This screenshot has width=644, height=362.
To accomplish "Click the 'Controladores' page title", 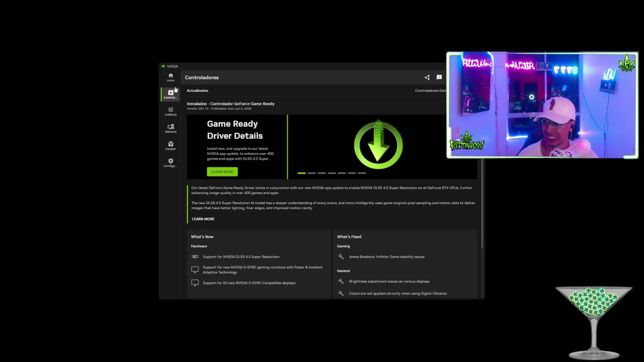I will pyautogui.click(x=202, y=77).
